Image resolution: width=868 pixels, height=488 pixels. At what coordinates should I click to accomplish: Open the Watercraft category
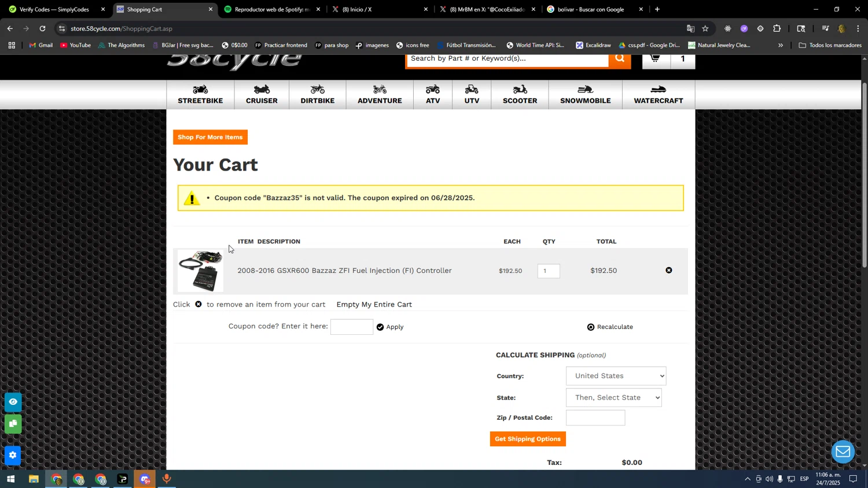pos(659,94)
